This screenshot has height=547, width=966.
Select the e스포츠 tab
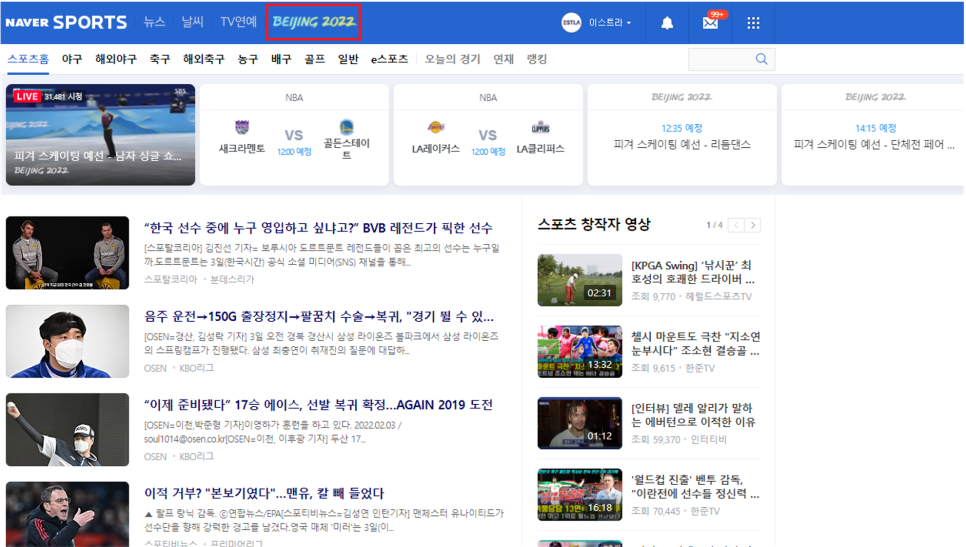coord(389,59)
